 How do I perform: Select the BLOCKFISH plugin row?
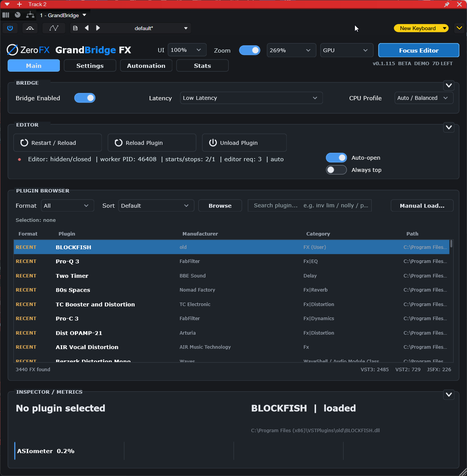pyautogui.click(x=231, y=247)
